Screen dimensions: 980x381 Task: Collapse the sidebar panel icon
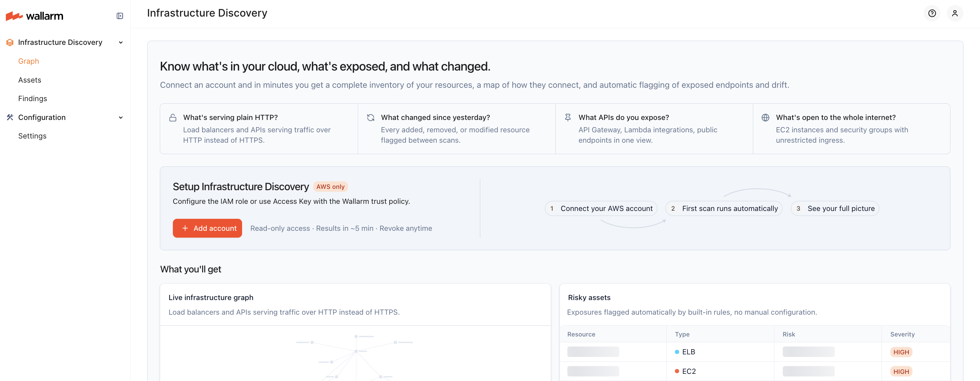click(120, 16)
